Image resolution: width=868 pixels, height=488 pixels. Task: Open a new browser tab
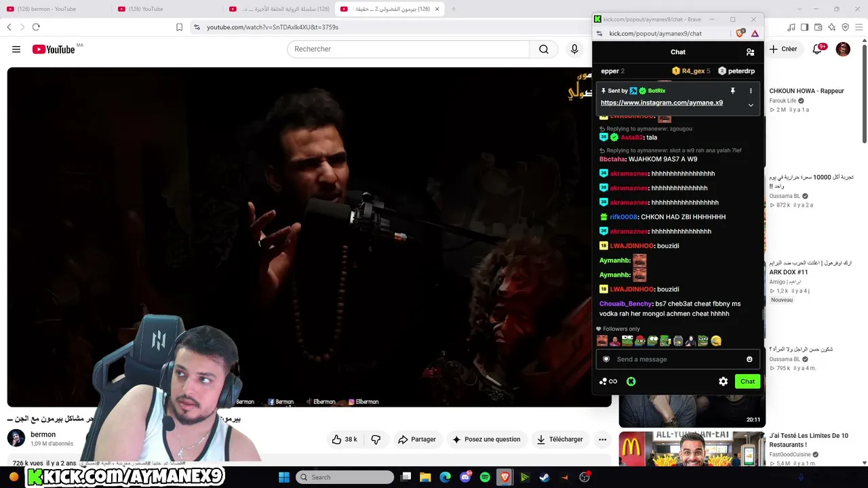454,9
